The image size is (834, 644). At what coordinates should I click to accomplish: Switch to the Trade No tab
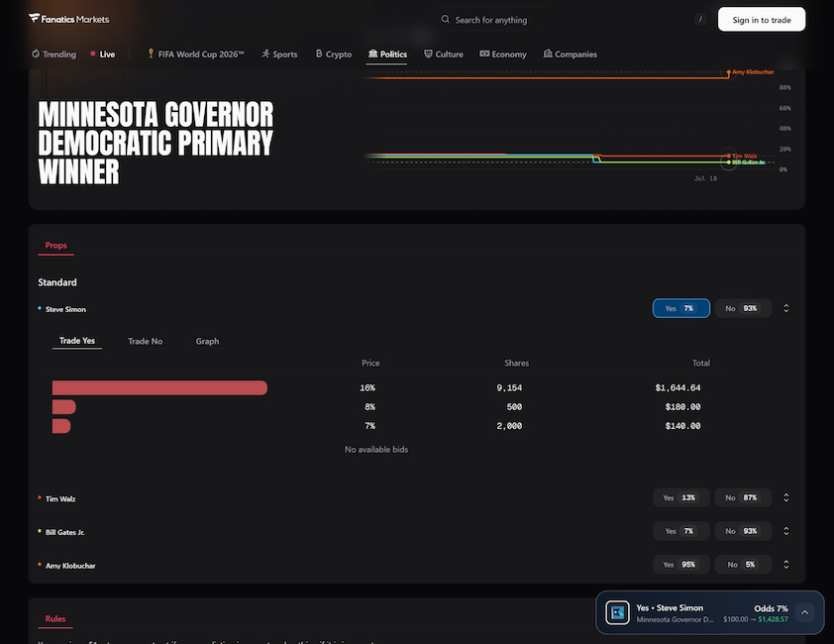coord(146,341)
